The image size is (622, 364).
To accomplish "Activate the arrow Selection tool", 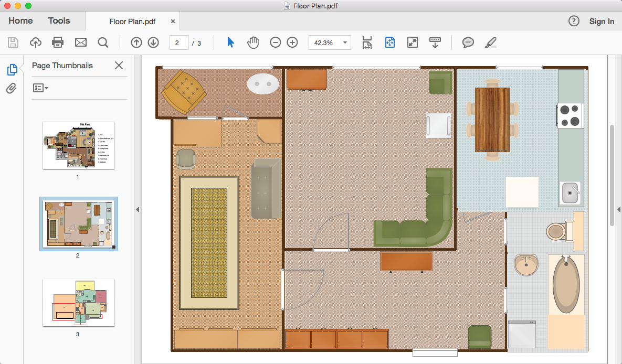I will (230, 42).
